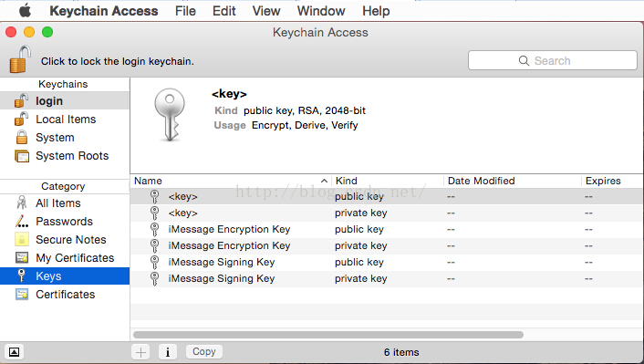Click key icon of <key> private key row

154,213
